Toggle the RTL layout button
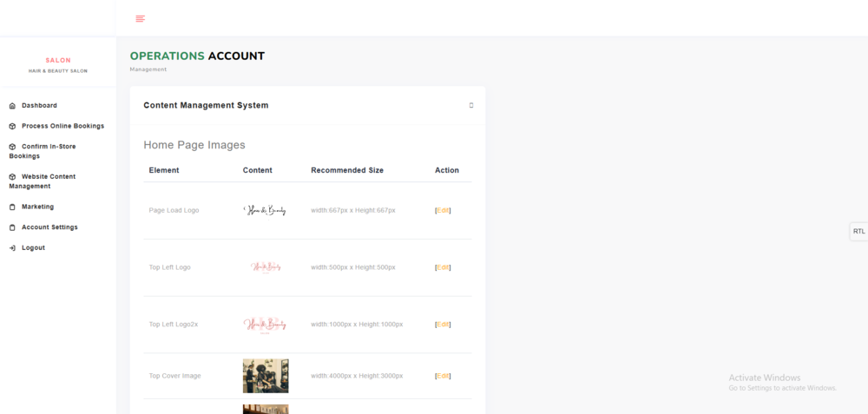868x414 pixels. pyautogui.click(x=858, y=231)
